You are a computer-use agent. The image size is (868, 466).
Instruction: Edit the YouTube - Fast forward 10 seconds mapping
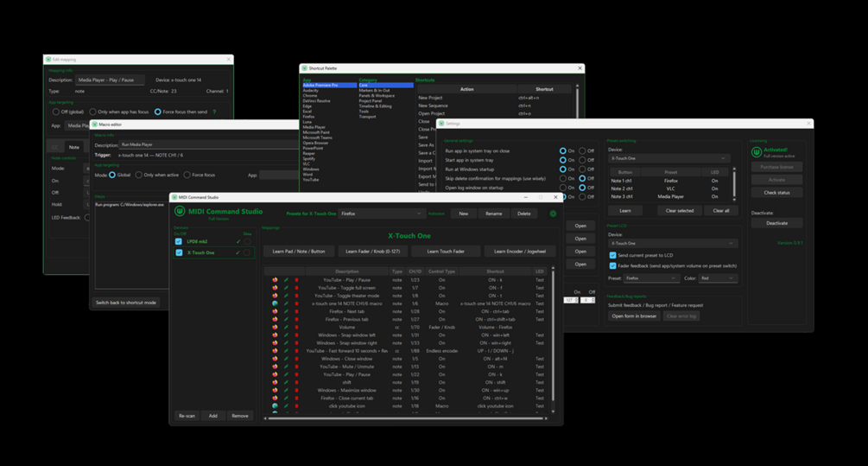click(x=286, y=351)
